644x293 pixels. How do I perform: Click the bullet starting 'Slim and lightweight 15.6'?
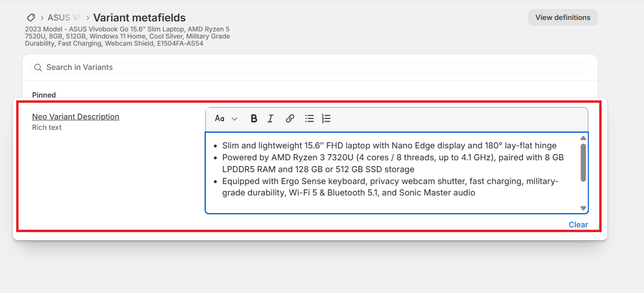389,146
